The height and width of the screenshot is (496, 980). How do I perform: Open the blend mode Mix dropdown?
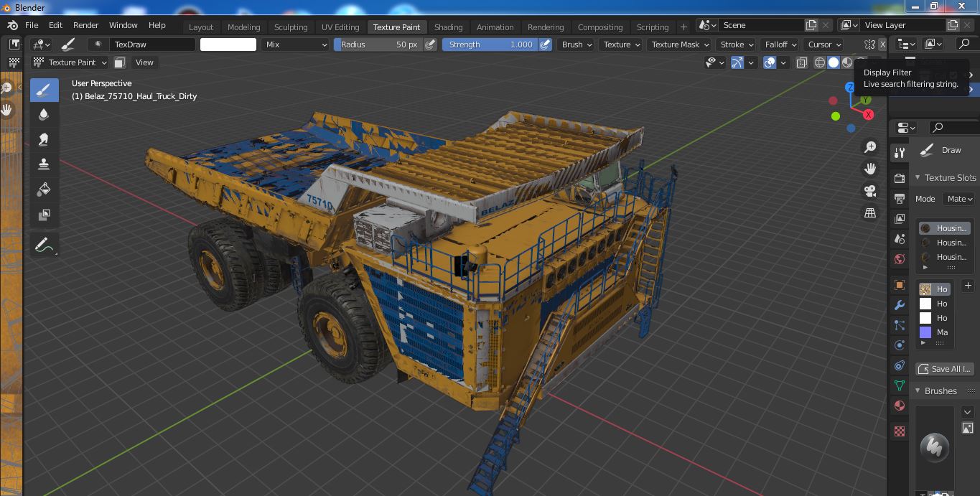(295, 45)
